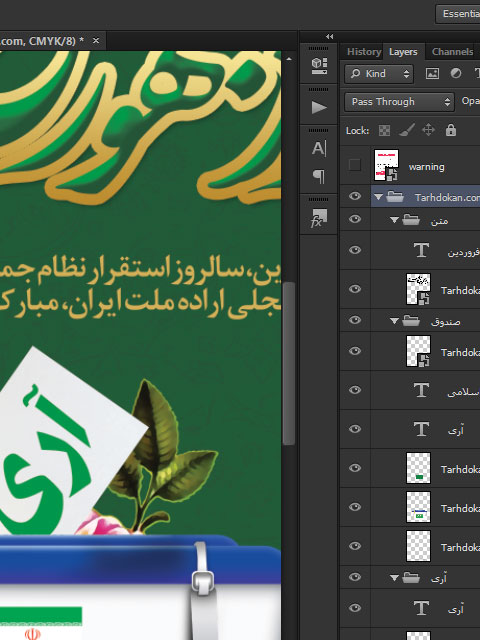Image resolution: width=480 pixels, height=640 pixels.
Task: Select the متن group name
Action: tap(439, 221)
